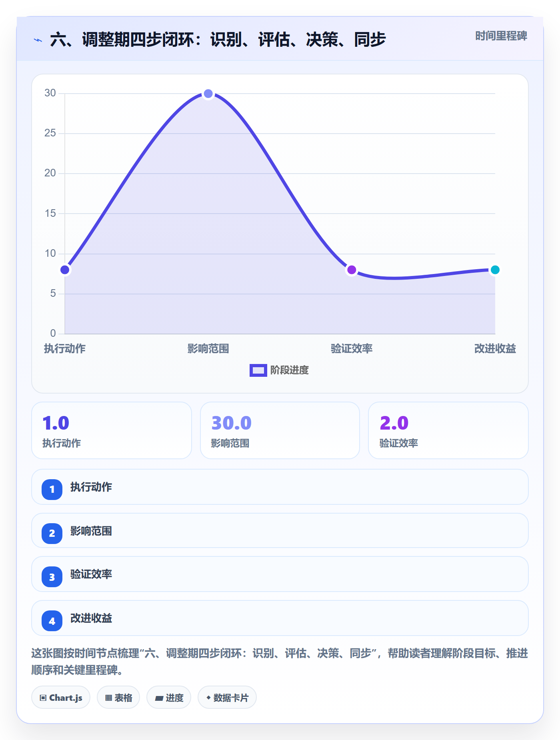Click the step 1 number badge

coord(52,489)
